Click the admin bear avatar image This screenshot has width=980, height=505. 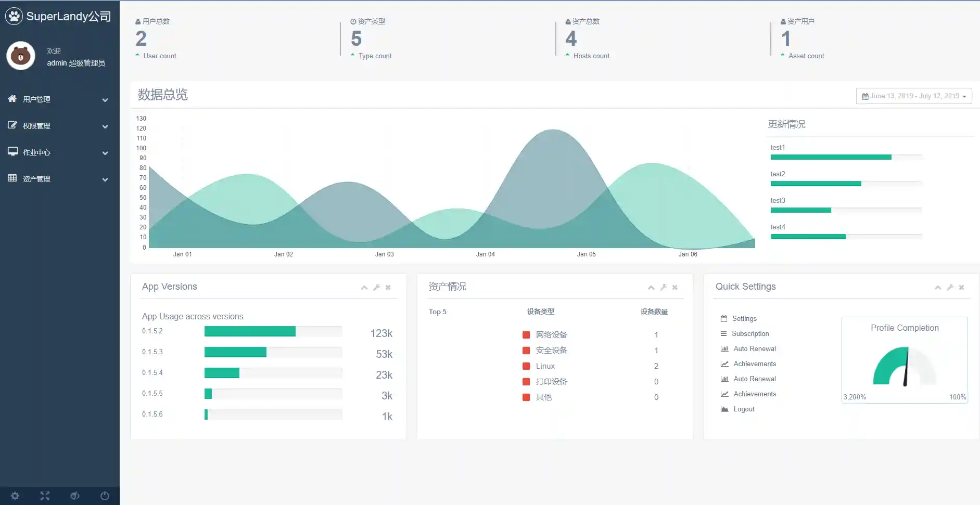click(21, 56)
